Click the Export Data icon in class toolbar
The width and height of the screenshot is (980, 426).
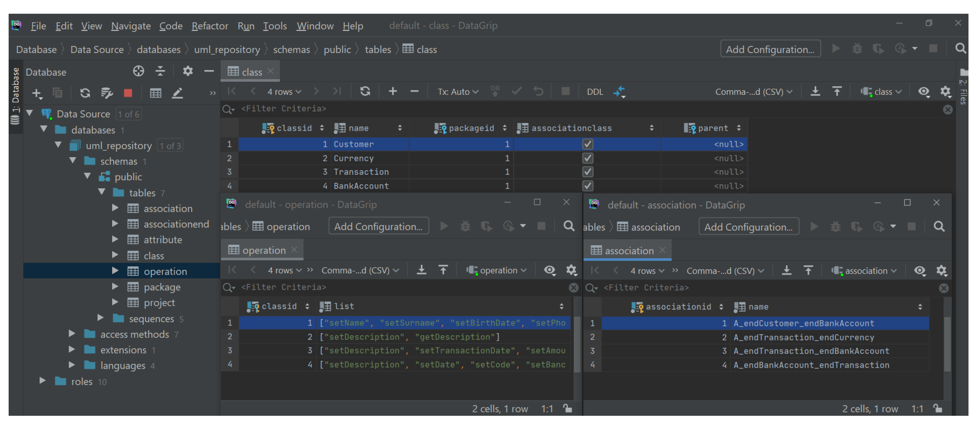(x=815, y=91)
